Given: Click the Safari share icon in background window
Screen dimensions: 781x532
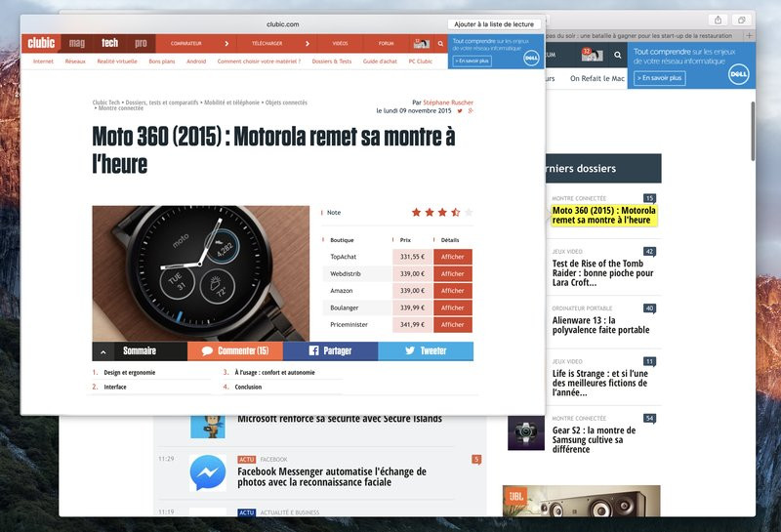Looking at the screenshot, I should [x=718, y=20].
